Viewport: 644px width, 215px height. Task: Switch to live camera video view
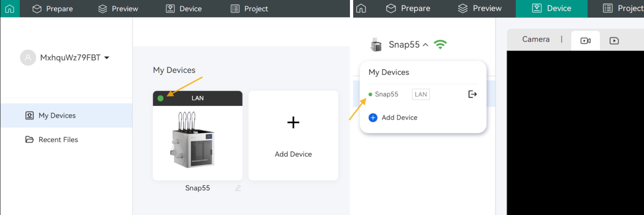(x=585, y=41)
